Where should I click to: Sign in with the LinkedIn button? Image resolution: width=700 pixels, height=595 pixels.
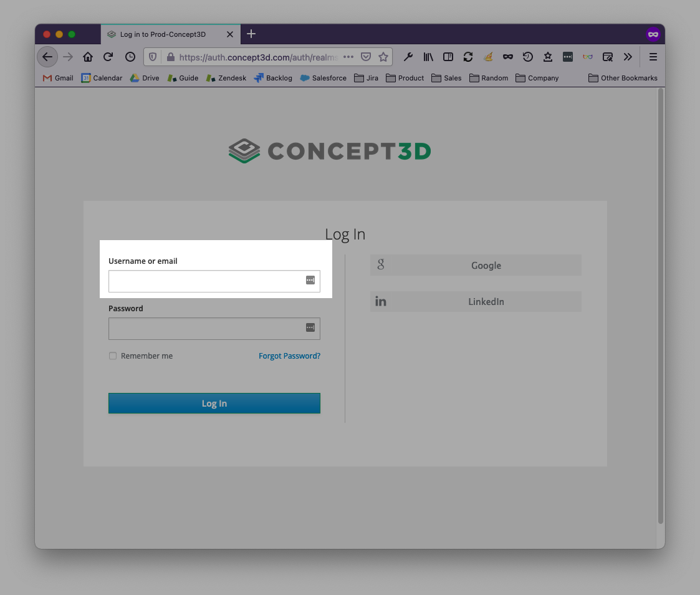coord(476,301)
